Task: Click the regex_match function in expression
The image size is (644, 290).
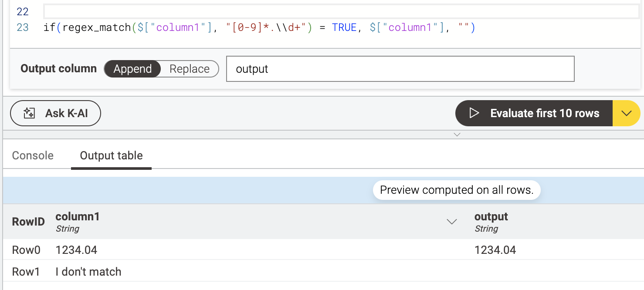Action: [x=97, y=27]
